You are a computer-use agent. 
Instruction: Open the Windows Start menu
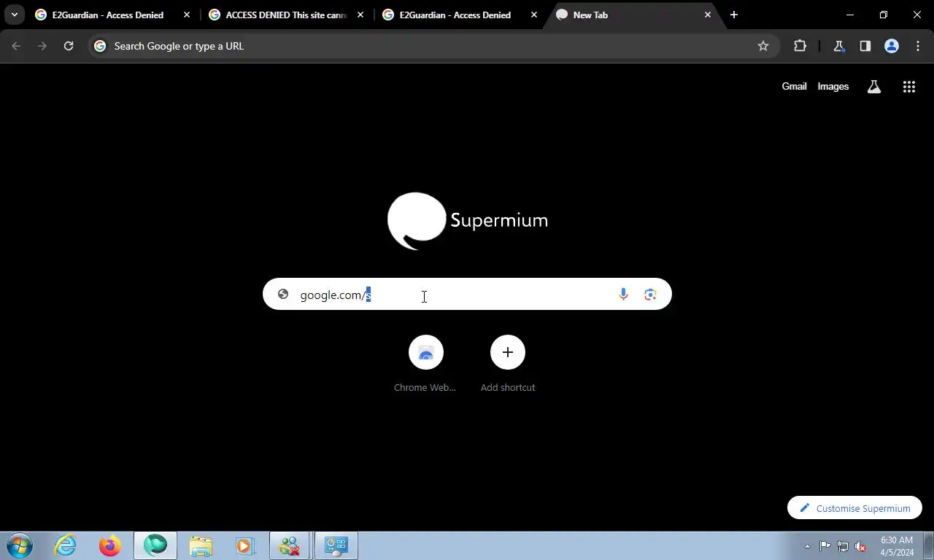coord(20,545)
